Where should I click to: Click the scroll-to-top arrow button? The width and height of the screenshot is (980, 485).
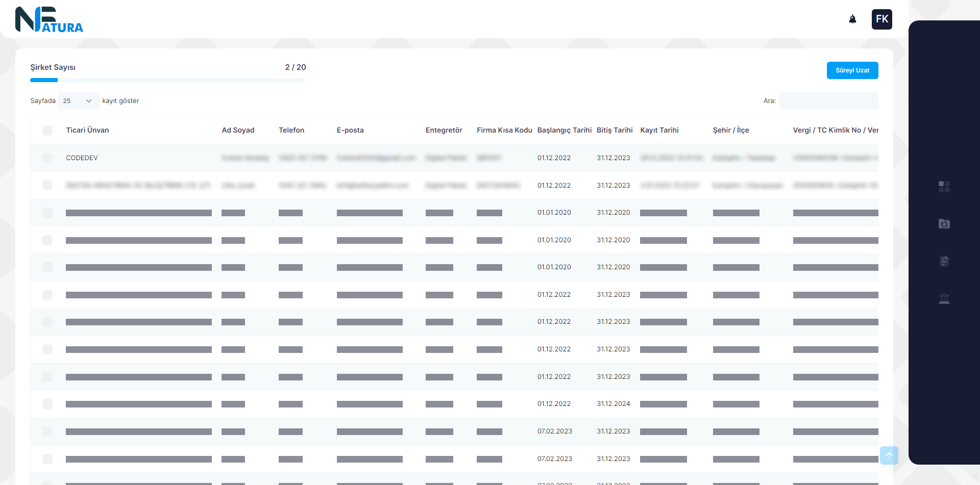pos(889,455)
